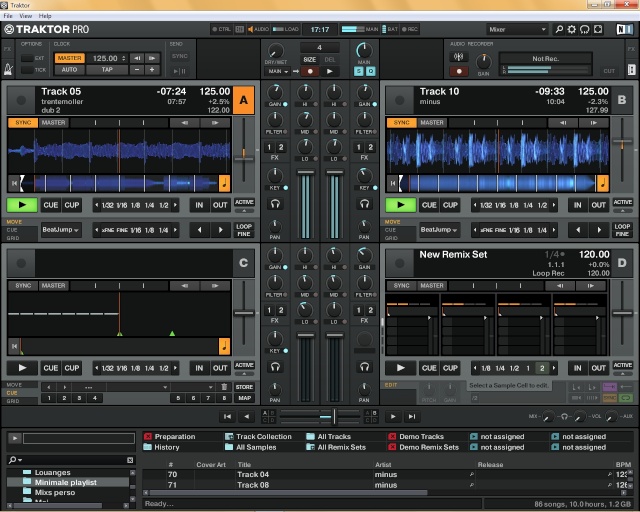Toggle SYNC on Deck B
Screen dimensions: 640x512
[402, 122]
